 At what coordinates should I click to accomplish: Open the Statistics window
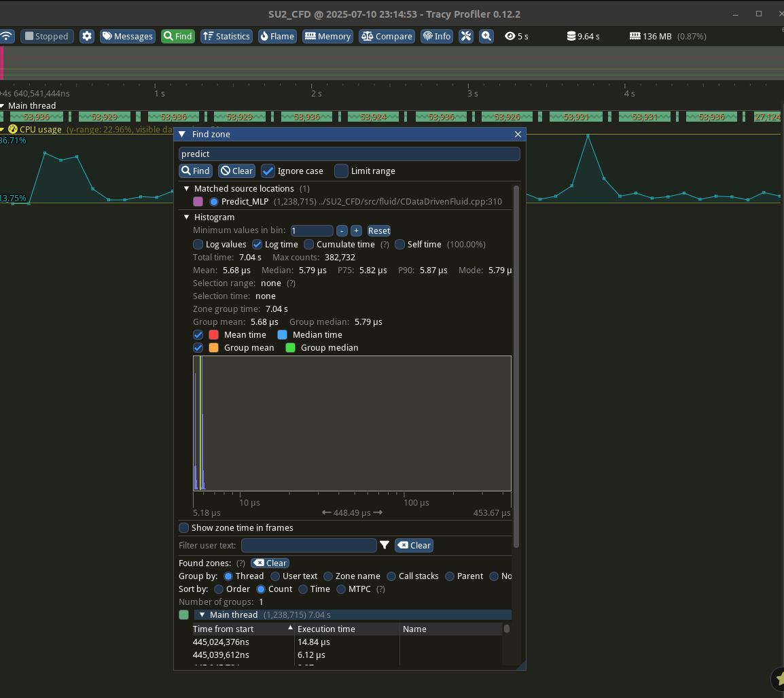[x=226, y=36]
